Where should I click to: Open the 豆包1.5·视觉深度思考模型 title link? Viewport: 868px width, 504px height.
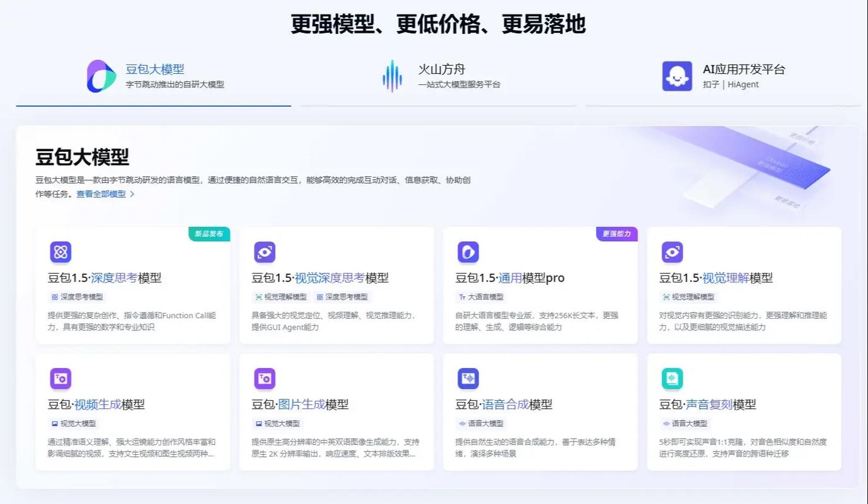coord(320,278)
